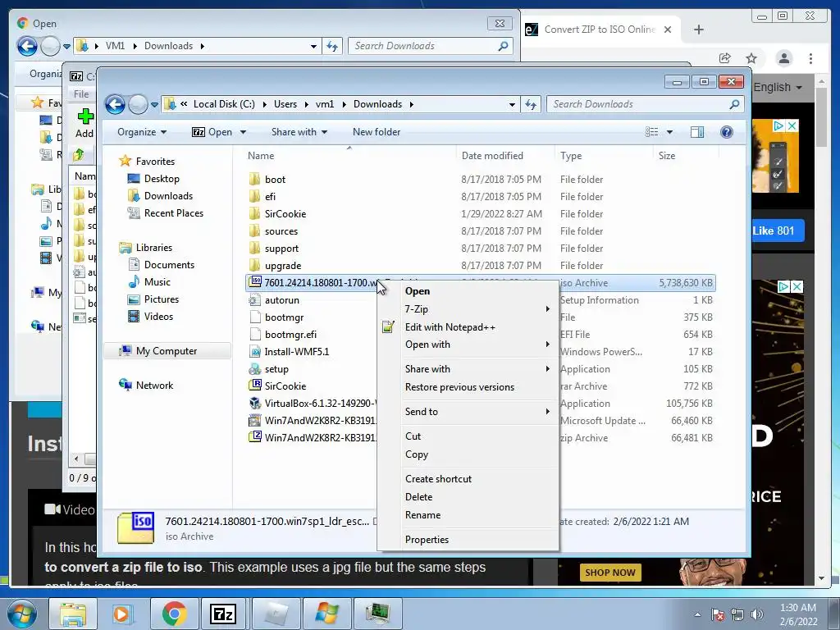Choose Open in the context menu
Viewport: 840px width, 630px height.
477,291
